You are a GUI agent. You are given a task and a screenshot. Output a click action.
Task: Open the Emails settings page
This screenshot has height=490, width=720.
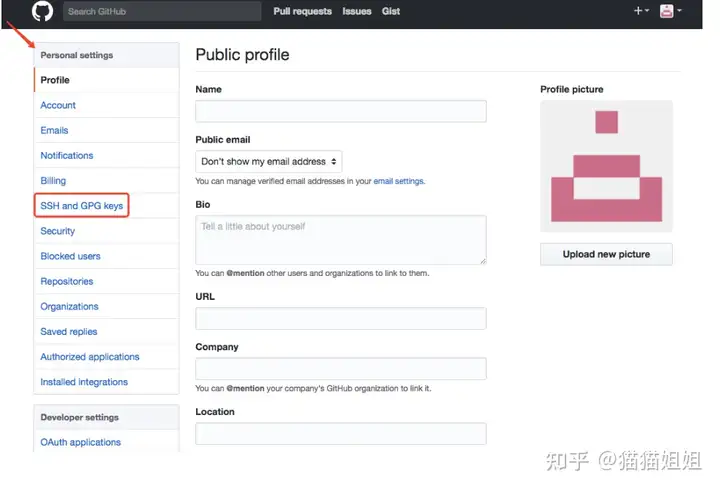coord(54,130)
